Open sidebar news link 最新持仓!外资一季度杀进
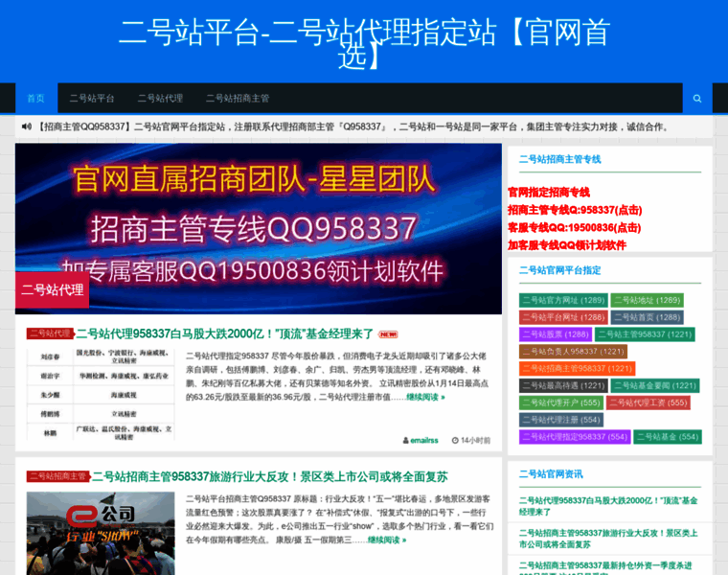Screen dimensions: 728x575 pos(605,567)
